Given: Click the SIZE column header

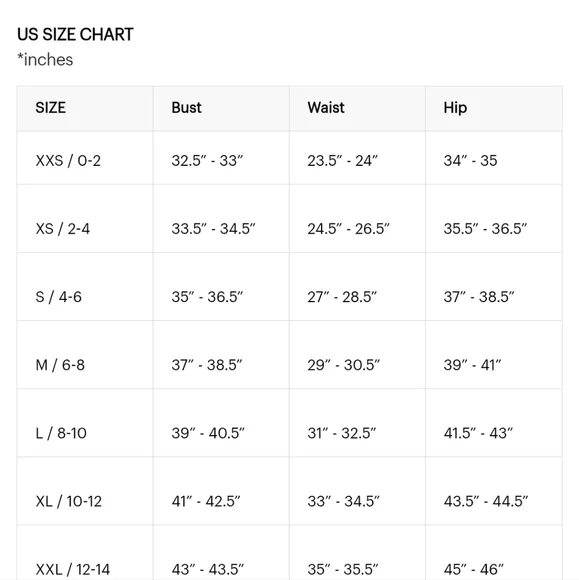Looking at the screenshot, I should (51, 108).
